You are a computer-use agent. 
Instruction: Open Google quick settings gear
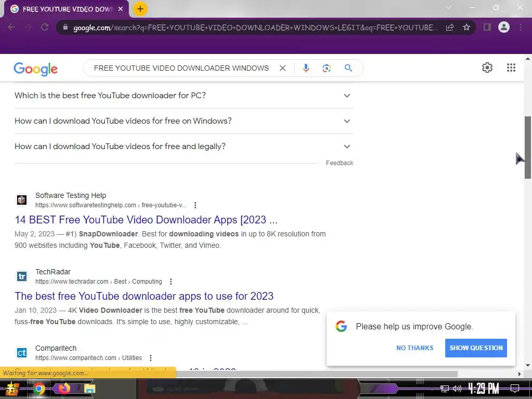coord(487,68)
